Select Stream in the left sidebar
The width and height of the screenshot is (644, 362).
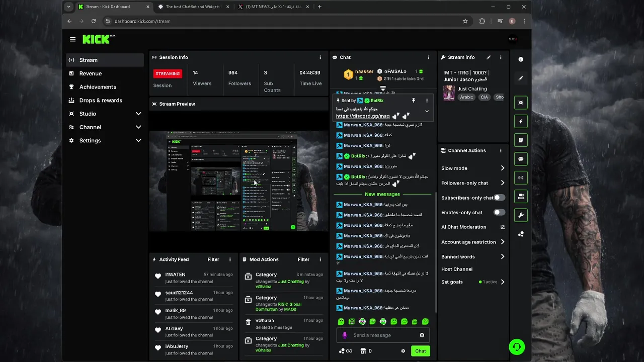point(105,60)
